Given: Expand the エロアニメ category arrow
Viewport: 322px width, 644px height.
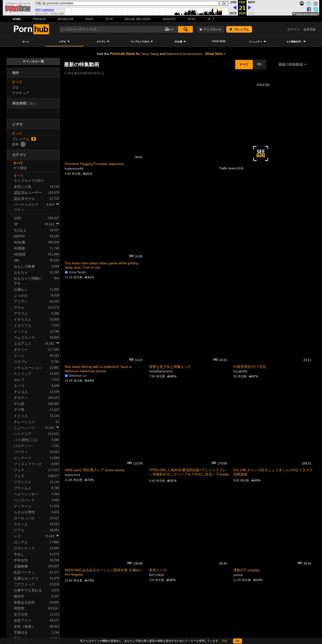Looking at the screenshot, I should coord(57,343).
